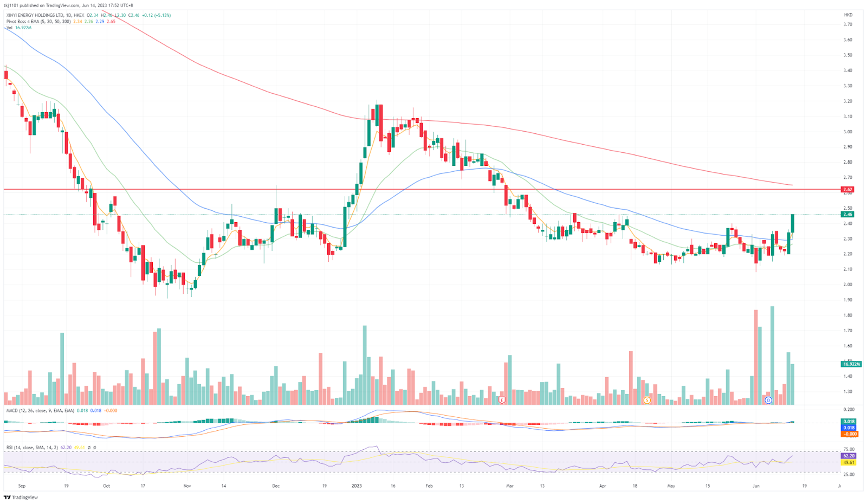Click the yellow 49.61 RSI average label
The image size is (867, 504).
click(849, 463)
